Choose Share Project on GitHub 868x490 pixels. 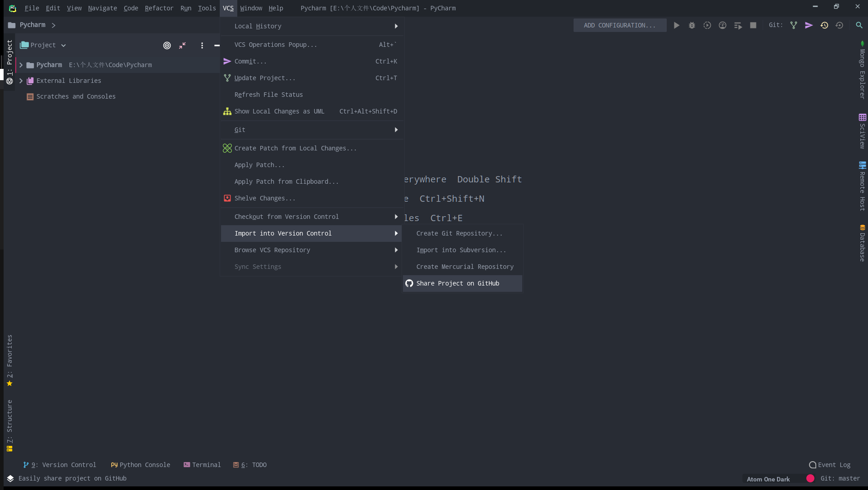(462, 283)
